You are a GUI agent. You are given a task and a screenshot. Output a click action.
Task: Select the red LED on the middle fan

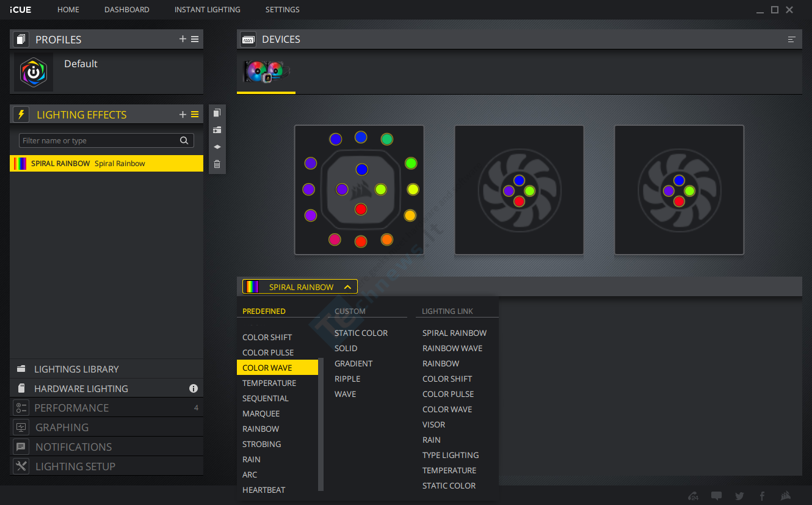pyautogui.click(x=519, y=202)
